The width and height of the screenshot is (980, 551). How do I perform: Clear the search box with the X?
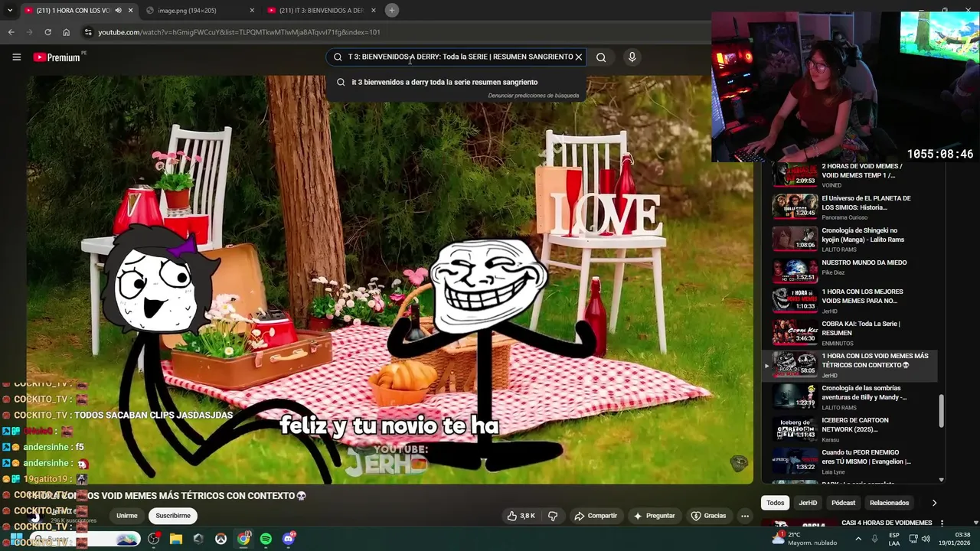click(x=579, y=57)
